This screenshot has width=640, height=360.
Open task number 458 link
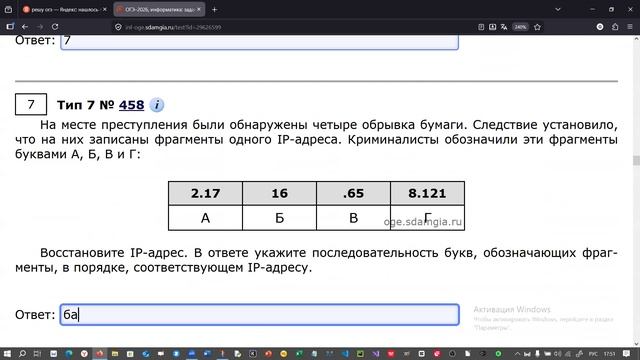tap(131, 105)
